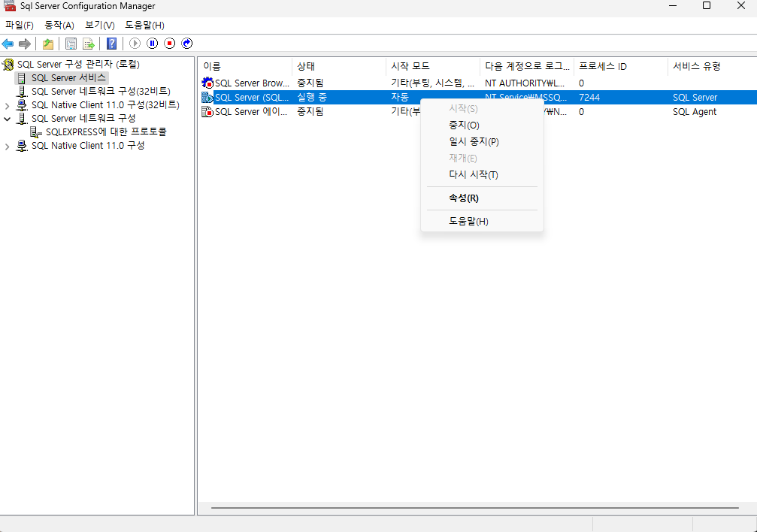Sort by the 상태 column header
The height and width of the screenshot is (532, 757).
tap(339, 66)
